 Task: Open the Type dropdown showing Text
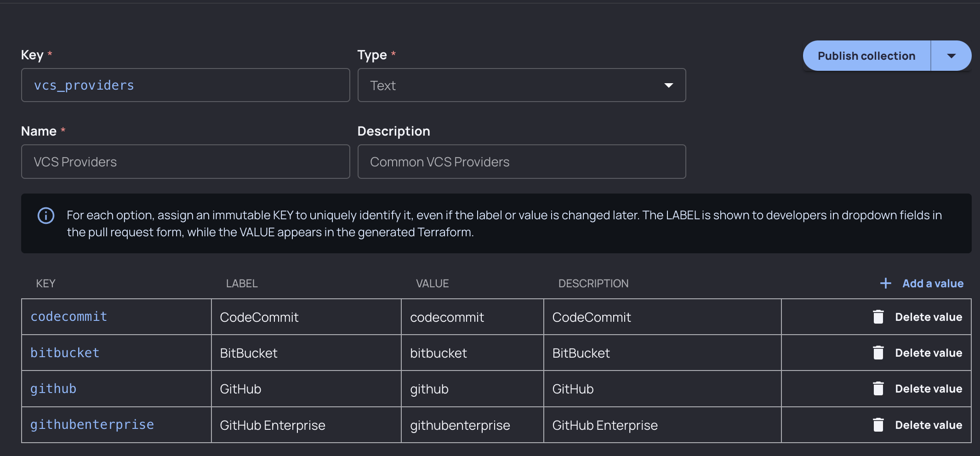tap(522, 85)
